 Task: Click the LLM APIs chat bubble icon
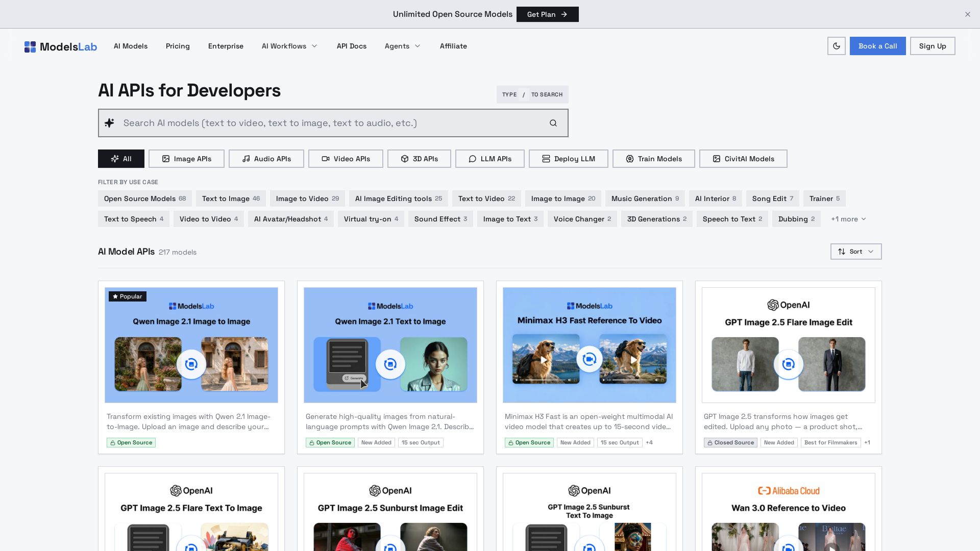(x=473, y=159)
